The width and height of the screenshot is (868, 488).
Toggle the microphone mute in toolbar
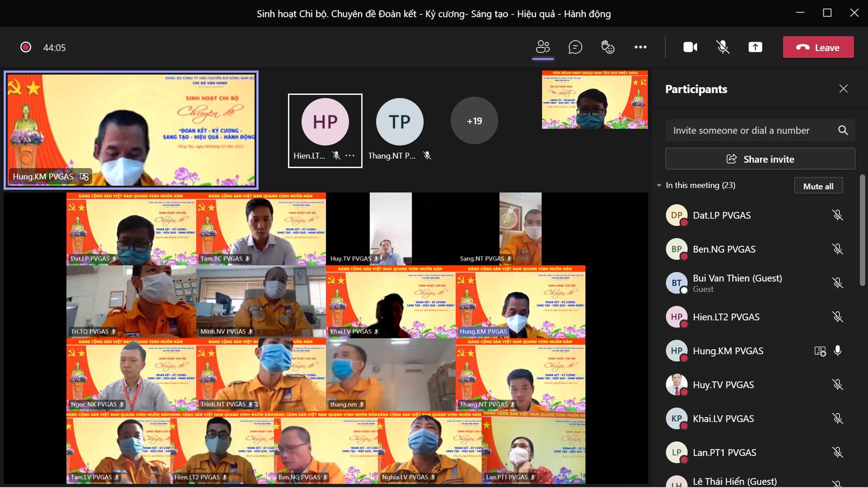(x=723, y=47)
